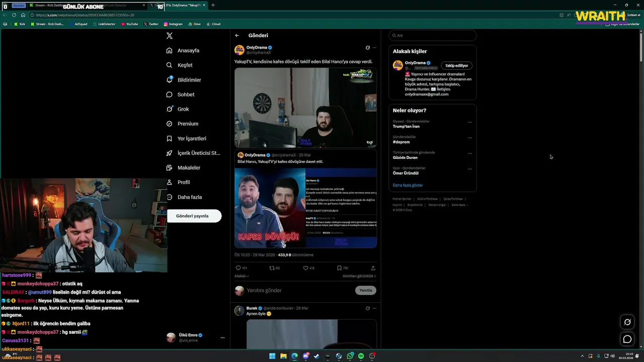644x362 pixels.
Task: Open the Instagram bookmark
Action: (x=173, y=24)
